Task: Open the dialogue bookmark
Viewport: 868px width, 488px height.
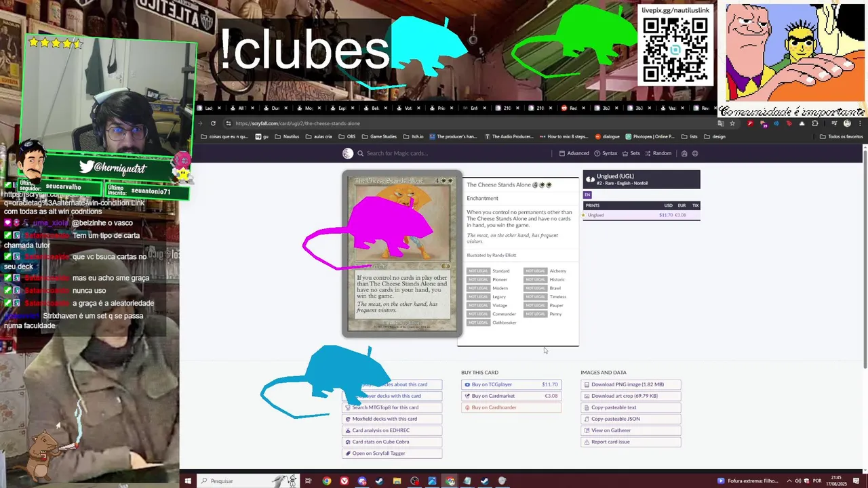Action: point(607,136)
